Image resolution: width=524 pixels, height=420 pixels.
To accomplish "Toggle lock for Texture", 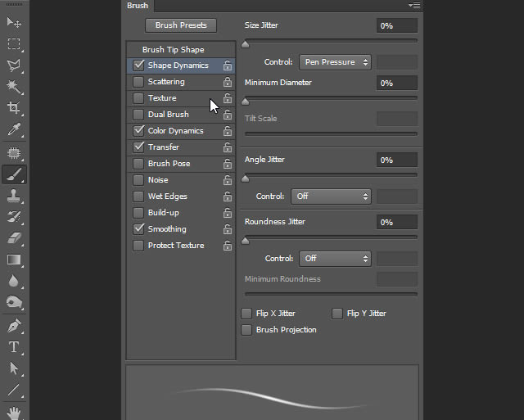I will tap(228, 98).
